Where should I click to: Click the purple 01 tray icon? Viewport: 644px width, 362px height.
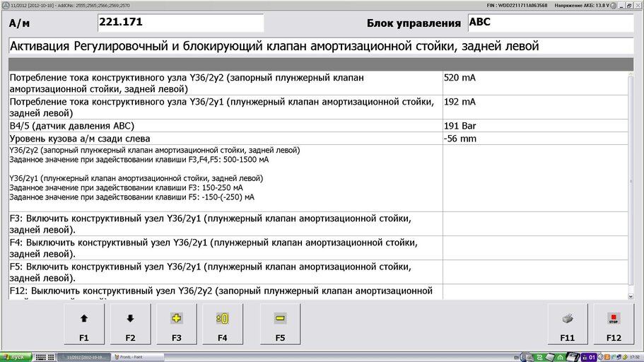pos(589,358)
